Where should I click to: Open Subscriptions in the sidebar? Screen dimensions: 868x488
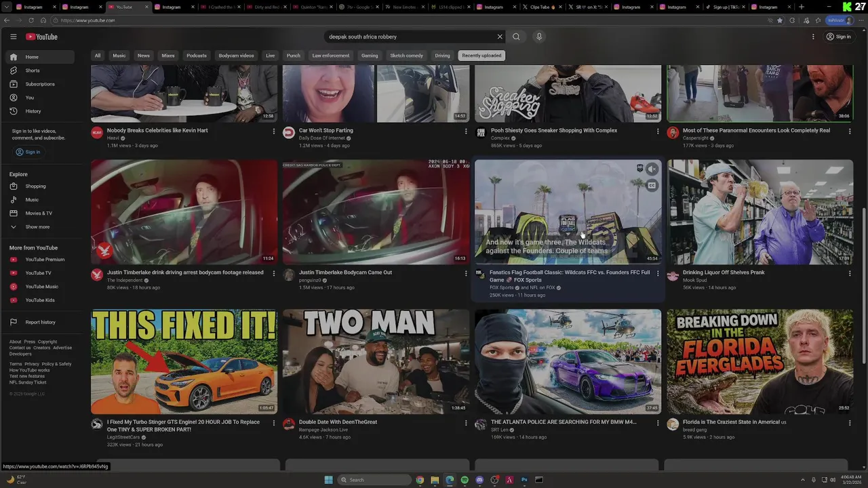pos(41,84)
